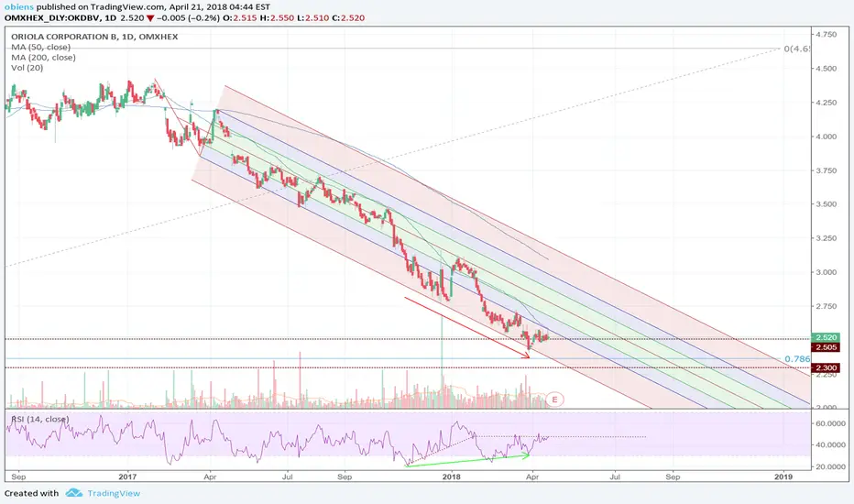The width and height of the screenshot is (854, 504).
Task: Click the green 2.520 current price label
Action: (x=826, y=338)
